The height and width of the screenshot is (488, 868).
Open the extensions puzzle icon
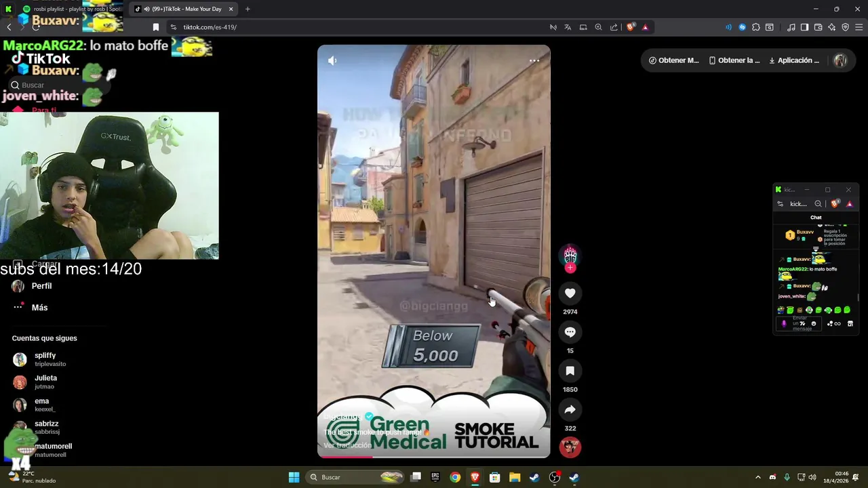(756, 27)
